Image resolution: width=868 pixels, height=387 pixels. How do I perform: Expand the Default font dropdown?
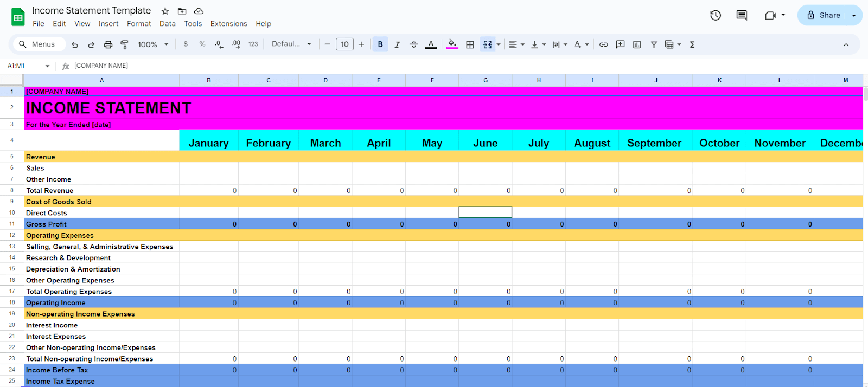(291, 44)
